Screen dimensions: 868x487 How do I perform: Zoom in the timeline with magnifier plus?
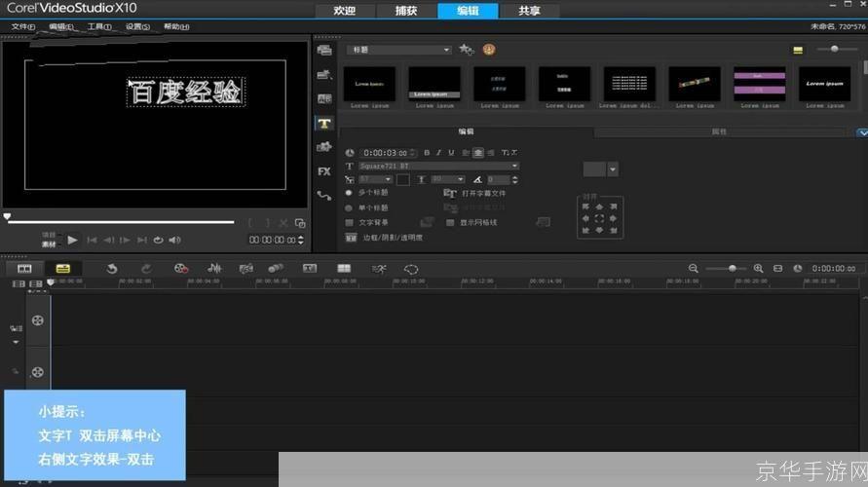[758, 269]
